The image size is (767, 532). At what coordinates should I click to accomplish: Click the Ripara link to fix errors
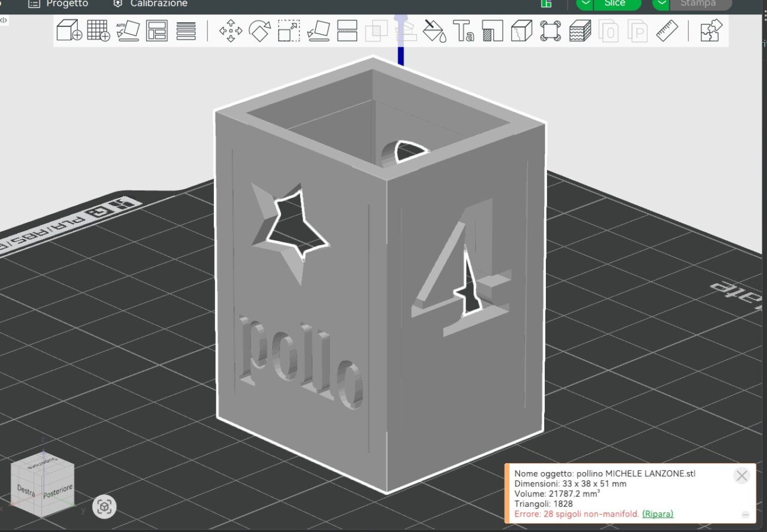click(x=657, y=514)
